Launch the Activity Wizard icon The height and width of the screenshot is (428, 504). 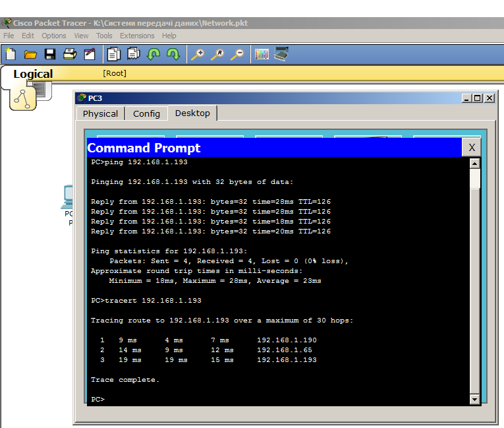(x=90, y=54)
